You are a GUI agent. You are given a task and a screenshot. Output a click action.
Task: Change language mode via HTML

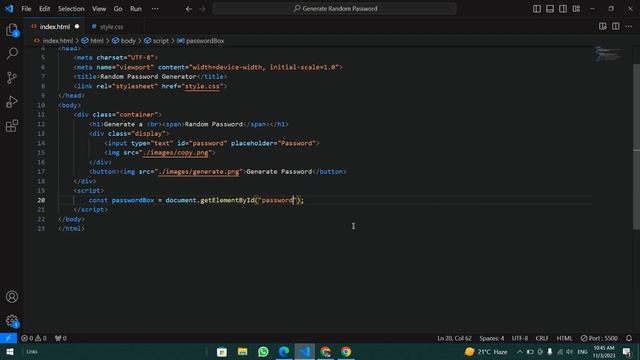tap(564, 338)
